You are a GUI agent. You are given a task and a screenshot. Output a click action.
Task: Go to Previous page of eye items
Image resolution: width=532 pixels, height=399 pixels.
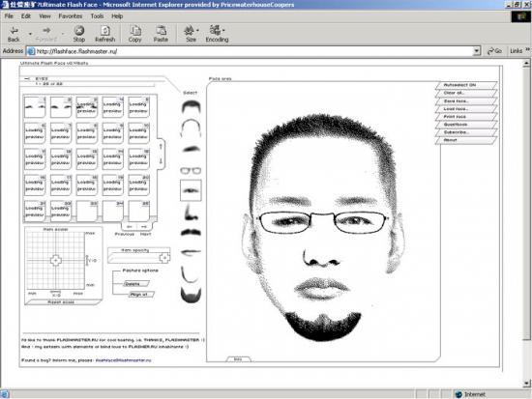(x=130, y=226)
